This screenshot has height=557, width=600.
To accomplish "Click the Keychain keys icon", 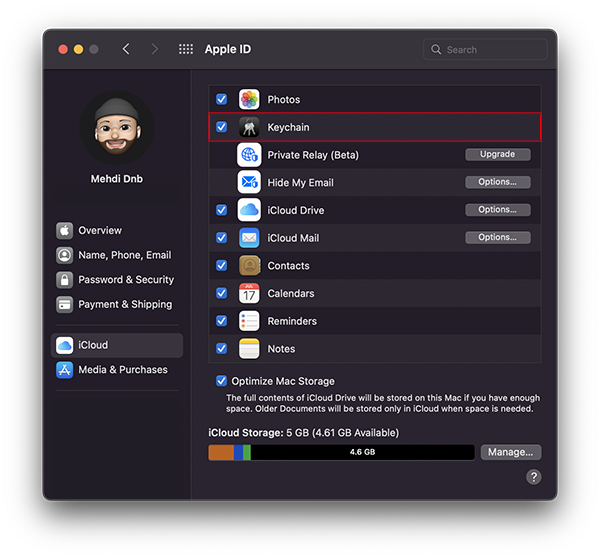I will (249, 127).
